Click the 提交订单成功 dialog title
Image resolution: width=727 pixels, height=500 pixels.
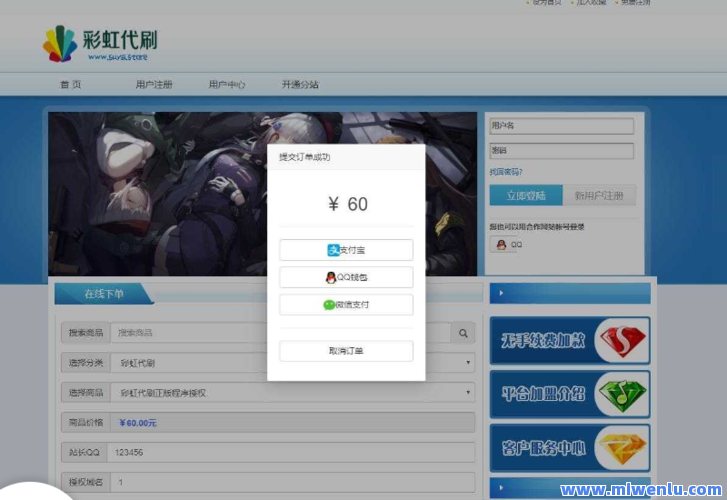(x=304, y=157)
